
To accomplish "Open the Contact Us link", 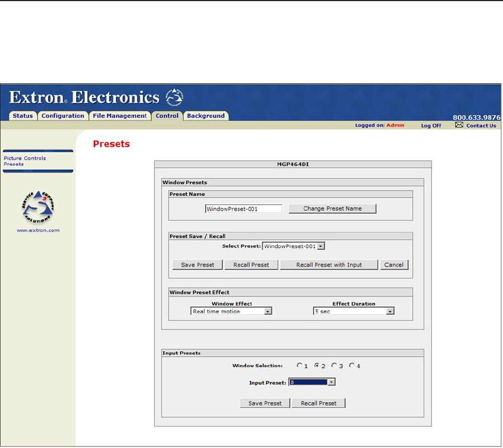I will pyautogui.click(x=481, y=126).
